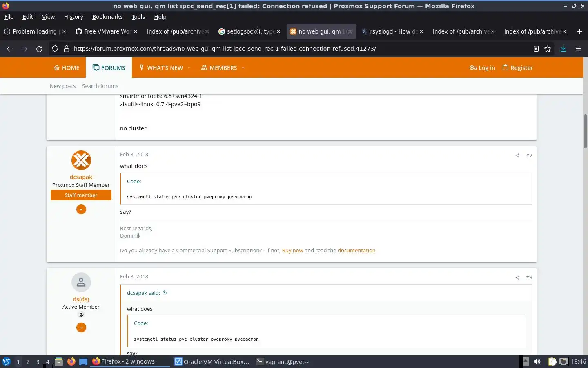
Task: Expand the What's New dropdown arrow
Action: pos(189,68)
